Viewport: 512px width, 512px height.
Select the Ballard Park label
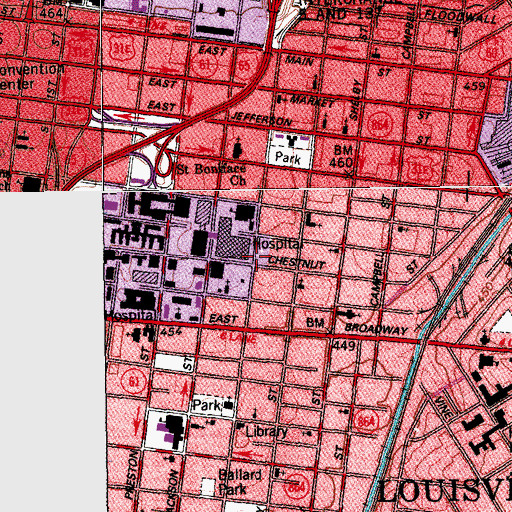(240, 482)
